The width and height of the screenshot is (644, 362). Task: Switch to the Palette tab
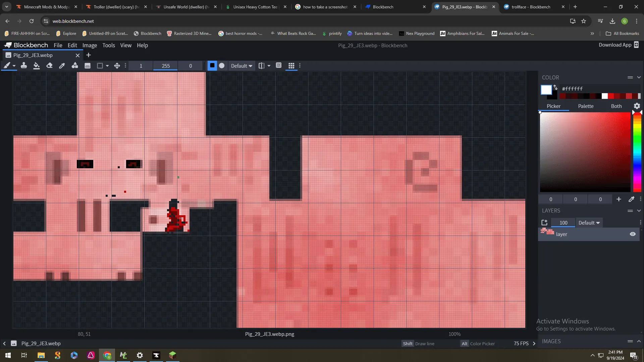point(586,106)
